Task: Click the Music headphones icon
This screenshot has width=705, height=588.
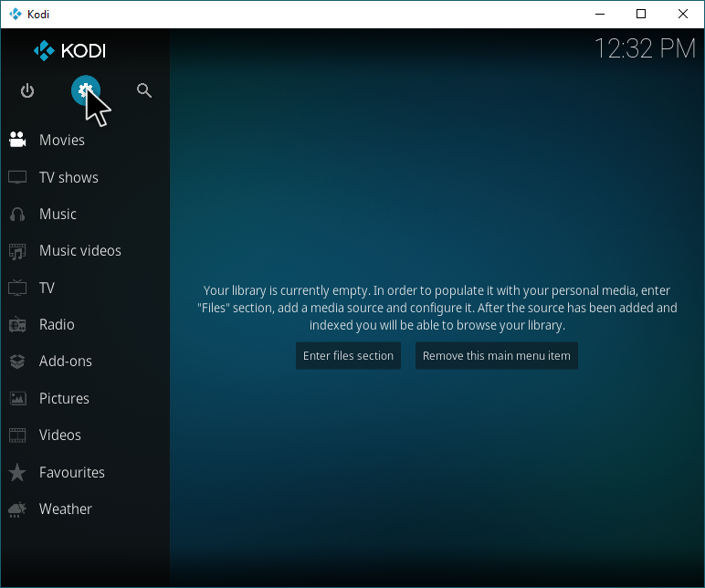Action: pos(17,215)
